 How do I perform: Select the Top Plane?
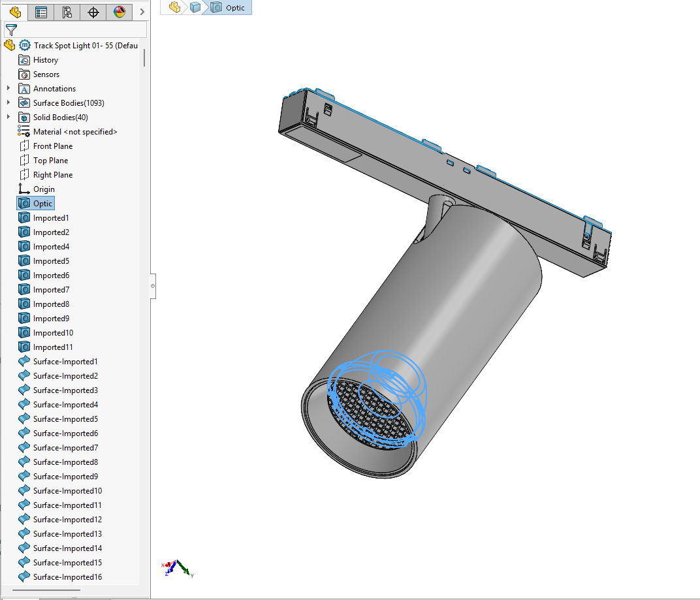50,160
